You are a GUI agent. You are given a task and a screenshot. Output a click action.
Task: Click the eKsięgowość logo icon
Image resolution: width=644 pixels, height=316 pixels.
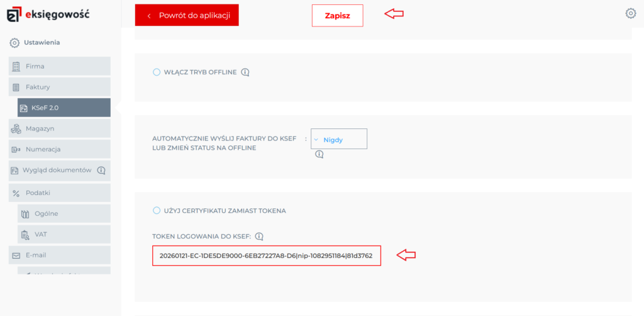(x=14, y=13)
